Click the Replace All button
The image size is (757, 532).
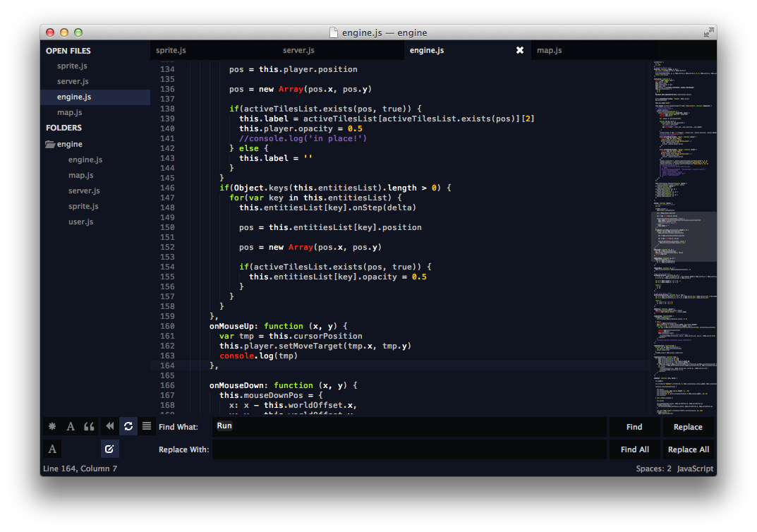tap(687, 449)
